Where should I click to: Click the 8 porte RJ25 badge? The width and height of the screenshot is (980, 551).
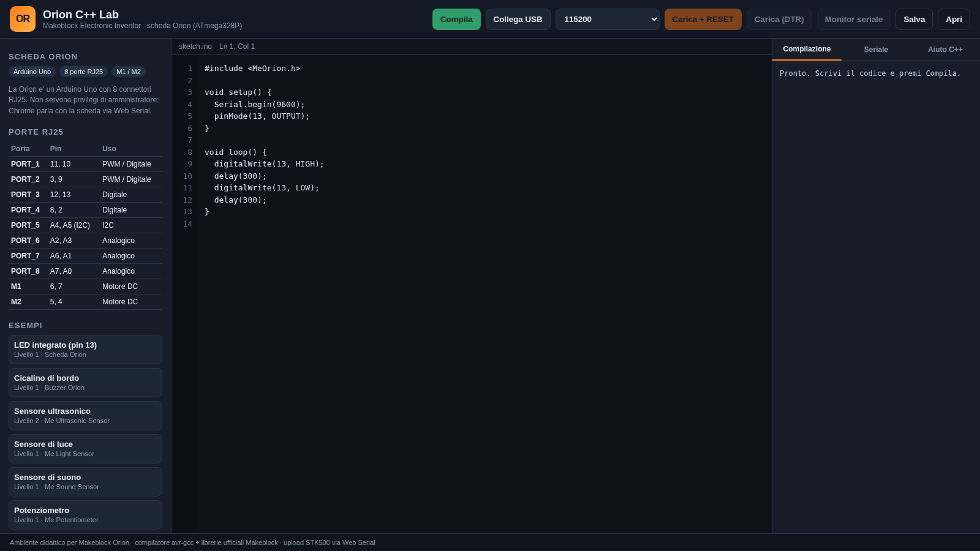[x=83, y=72]
